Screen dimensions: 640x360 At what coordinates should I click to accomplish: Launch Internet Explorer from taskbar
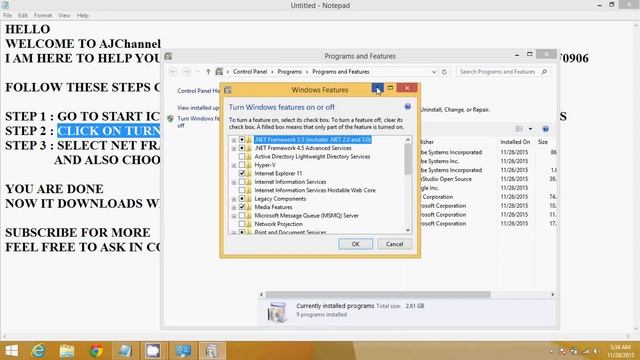(38, 351)
